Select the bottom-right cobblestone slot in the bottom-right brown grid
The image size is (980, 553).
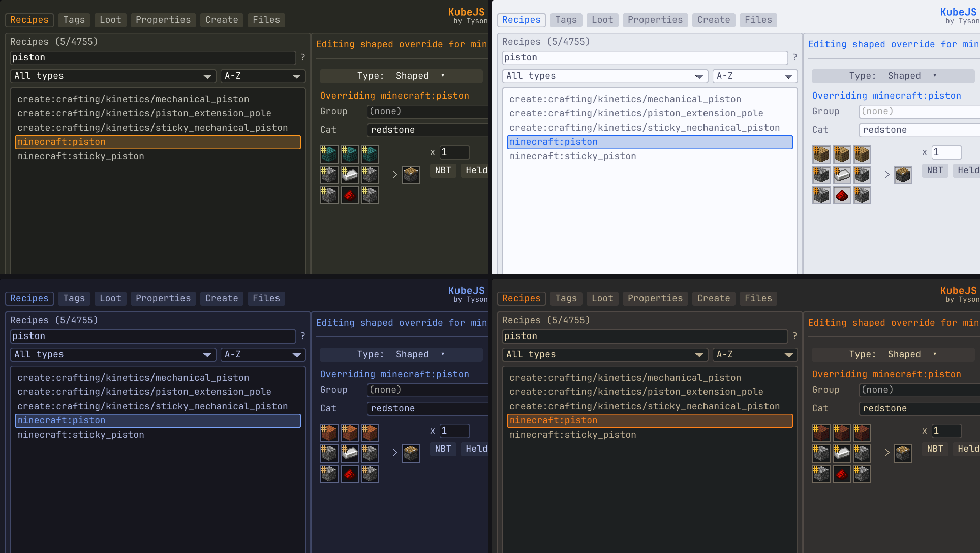click(862, 474)
